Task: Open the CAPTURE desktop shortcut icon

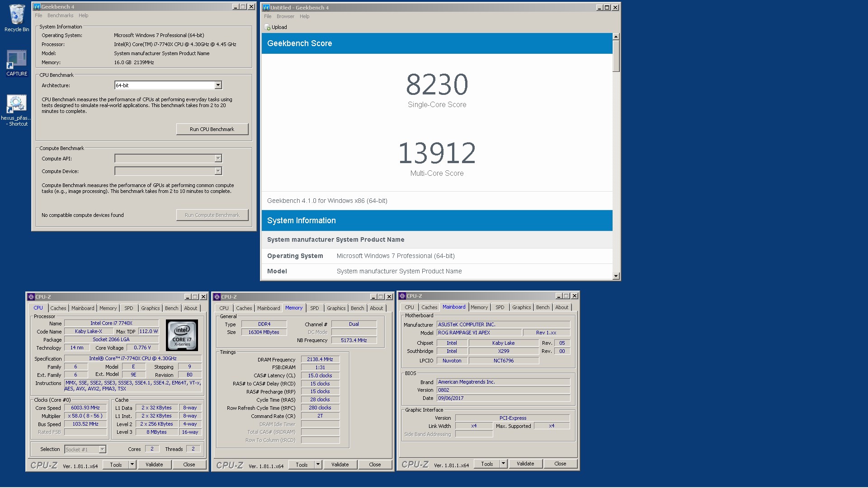Action: (x=17, y=60)
